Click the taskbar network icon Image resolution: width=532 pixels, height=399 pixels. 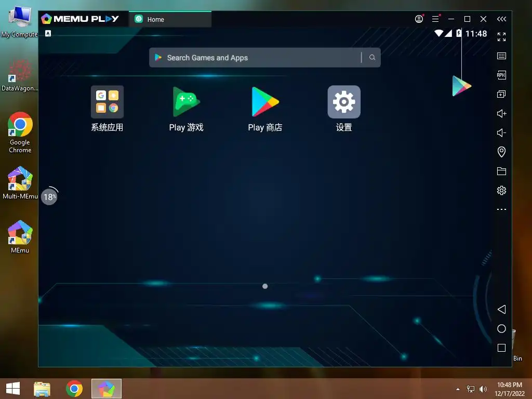click(x=471, y=389)
